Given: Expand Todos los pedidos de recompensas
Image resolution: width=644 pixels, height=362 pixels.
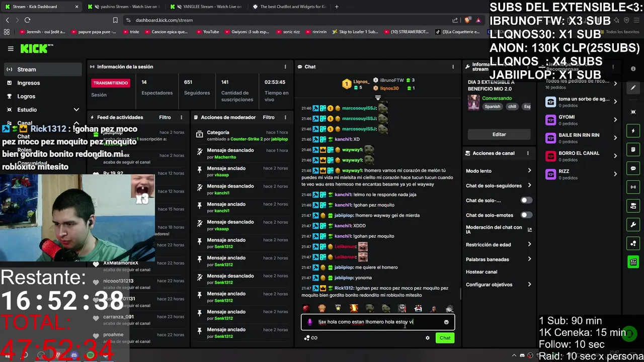Looking at the screenshot, I should [615, 83].
